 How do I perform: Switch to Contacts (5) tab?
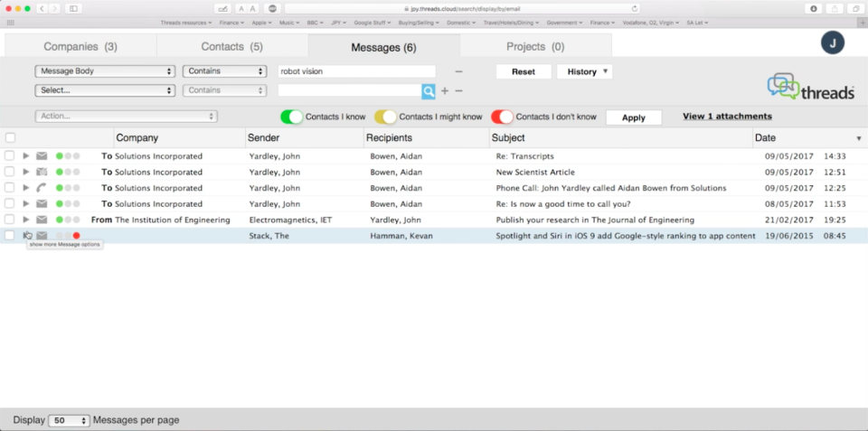[232, 46]
